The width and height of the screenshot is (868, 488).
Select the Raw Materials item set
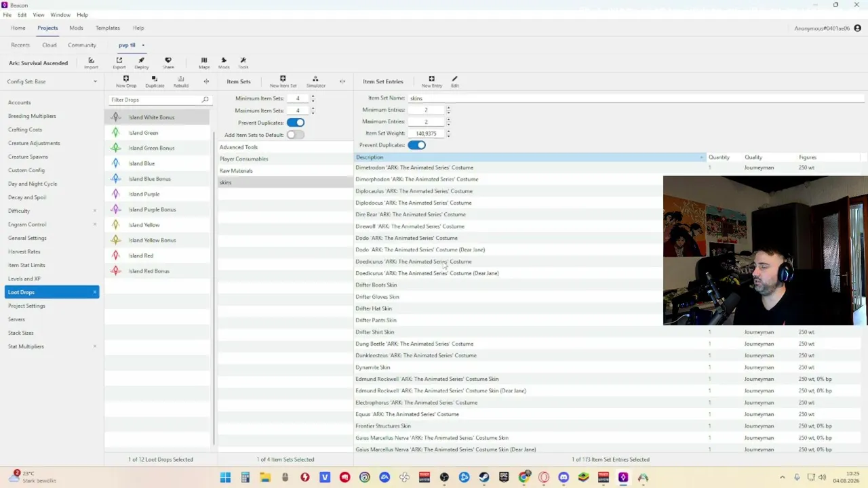[x=285, y=171]
